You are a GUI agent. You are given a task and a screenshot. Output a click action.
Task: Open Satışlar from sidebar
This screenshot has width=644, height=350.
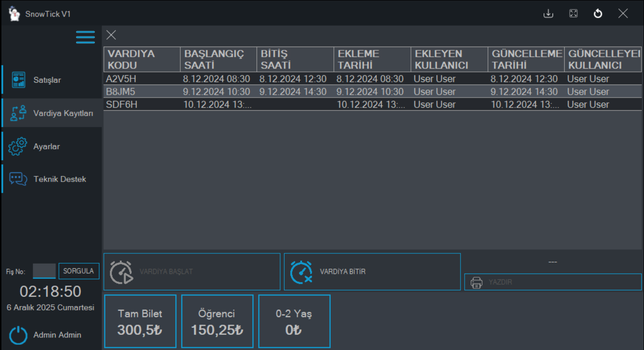tap(51, 80)
